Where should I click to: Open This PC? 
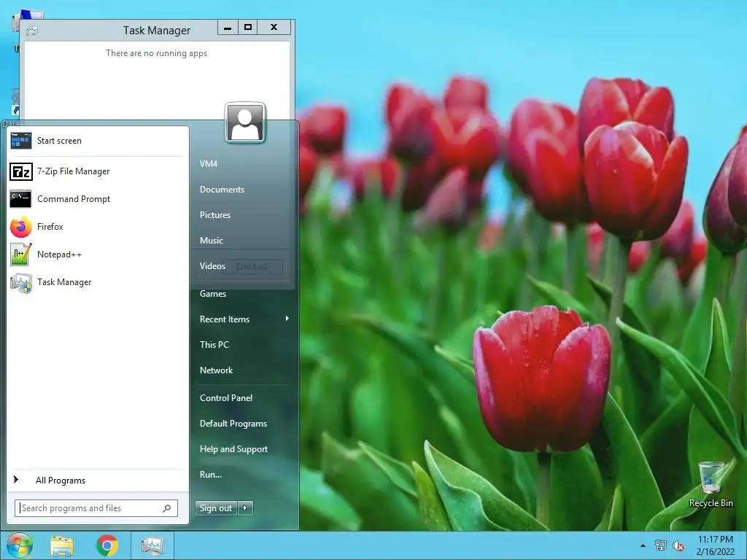(x=214, y=345)
